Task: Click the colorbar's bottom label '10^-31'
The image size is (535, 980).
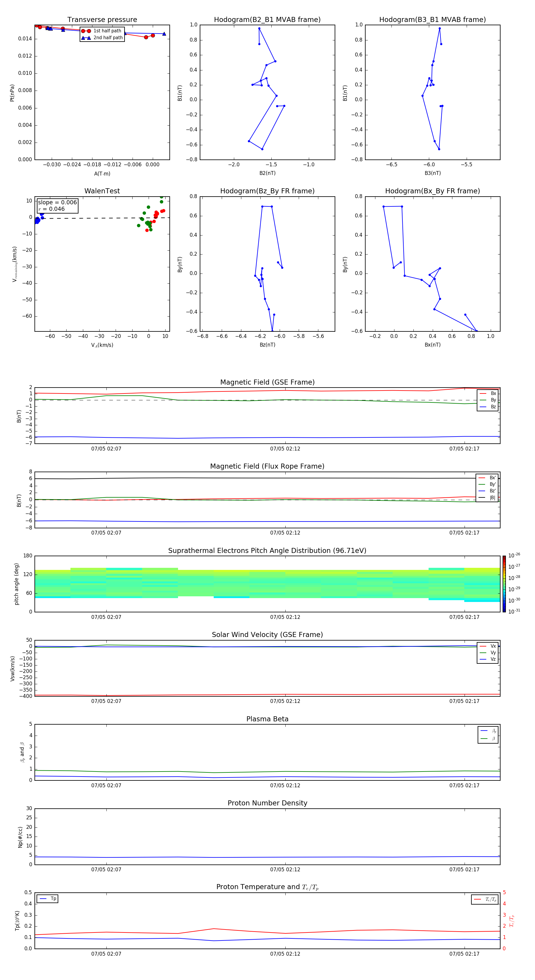Action: [514, 611]
